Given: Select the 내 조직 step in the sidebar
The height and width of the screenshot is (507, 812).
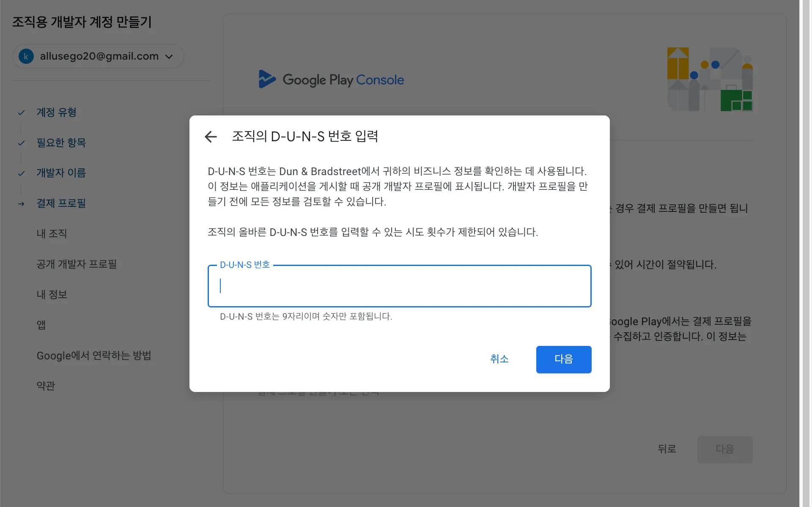Looking at the screenshot, I should 52,234.
